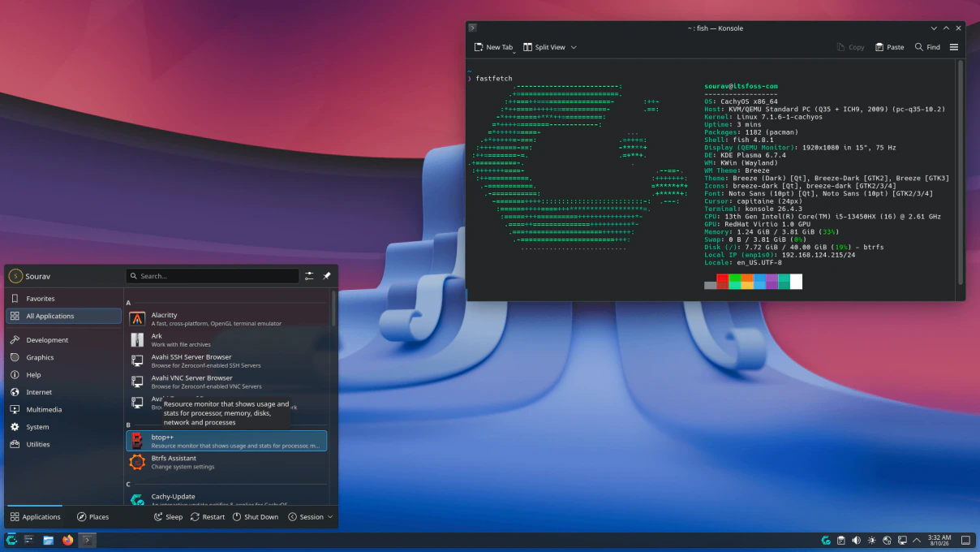
Task: Open the System category
Action: (x=64, y=427)
